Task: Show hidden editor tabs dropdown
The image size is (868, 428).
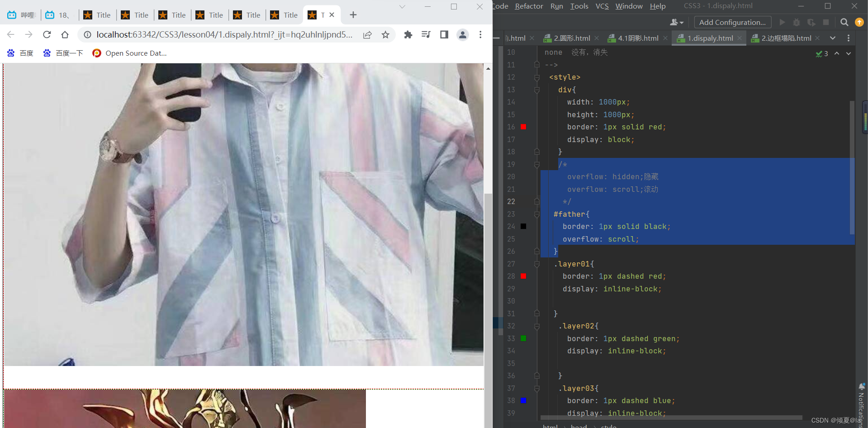Action: 833,38
